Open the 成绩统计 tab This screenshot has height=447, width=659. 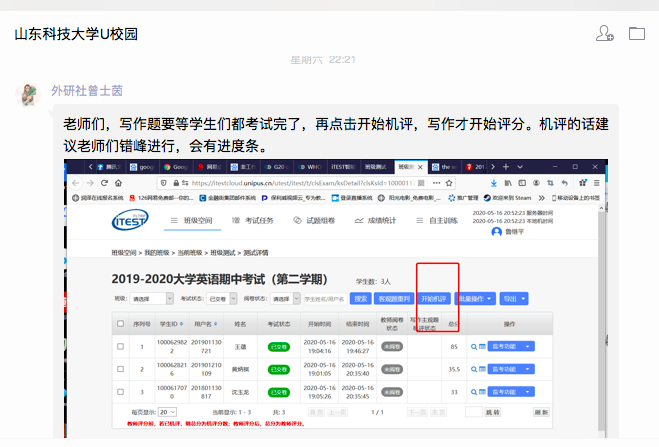pyautogui.click(x=384, y=221)
